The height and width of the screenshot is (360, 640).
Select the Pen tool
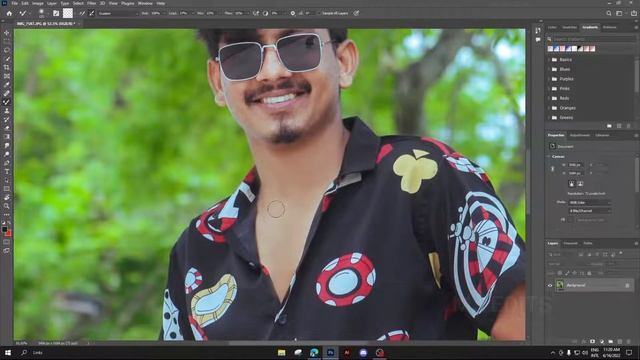click(x=7, y=163)
